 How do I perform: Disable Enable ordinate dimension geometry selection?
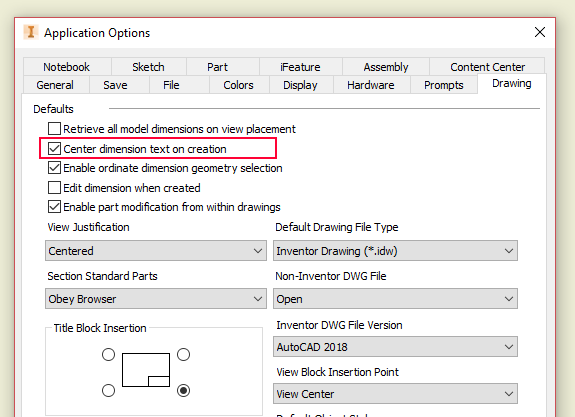click(x=54, y=168)
